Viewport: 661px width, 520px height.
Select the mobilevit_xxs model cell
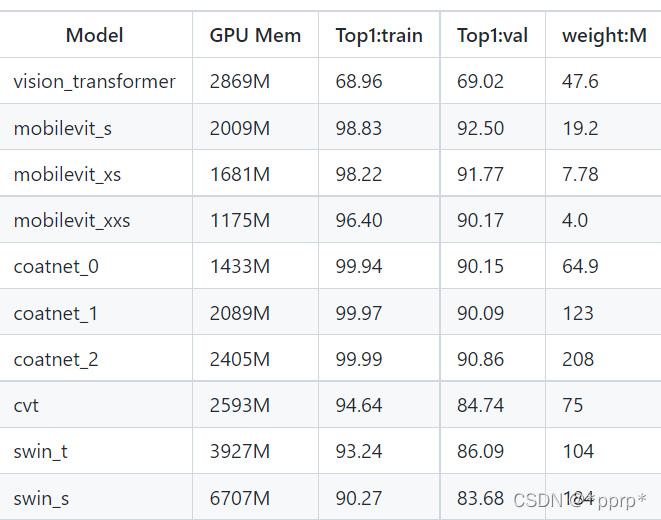[x=72, y=220]
